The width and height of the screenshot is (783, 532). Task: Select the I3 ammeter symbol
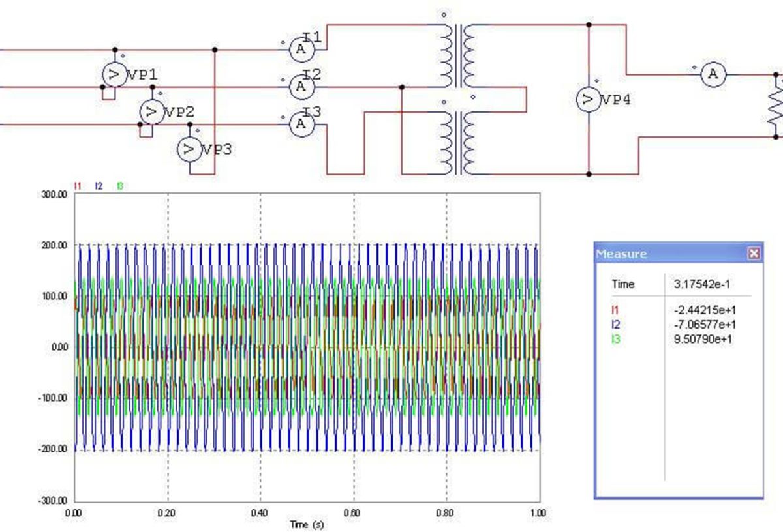pos(299,123)
